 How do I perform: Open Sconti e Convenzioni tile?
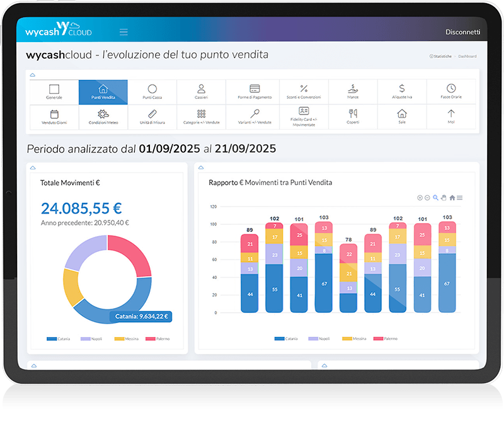[x=304, y=92]
